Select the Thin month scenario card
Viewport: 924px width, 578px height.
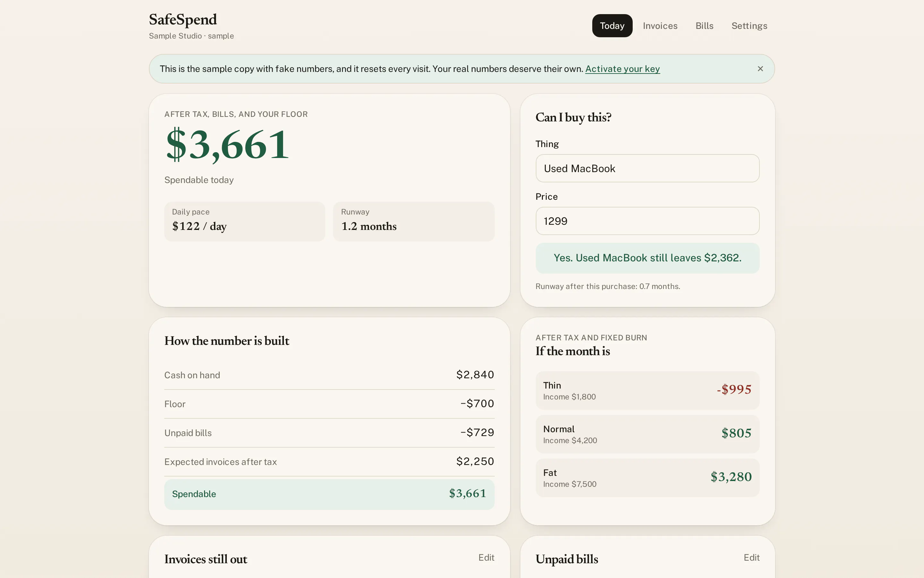647,390
